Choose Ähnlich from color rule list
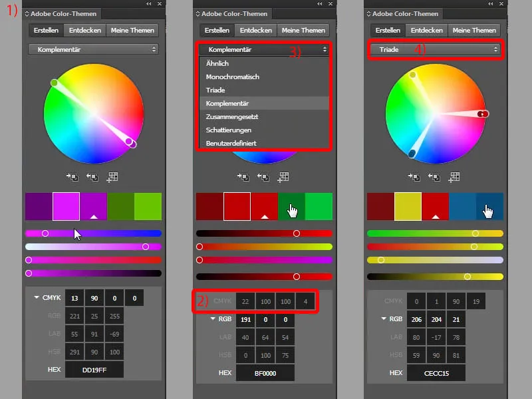 [x=264, y=63]
